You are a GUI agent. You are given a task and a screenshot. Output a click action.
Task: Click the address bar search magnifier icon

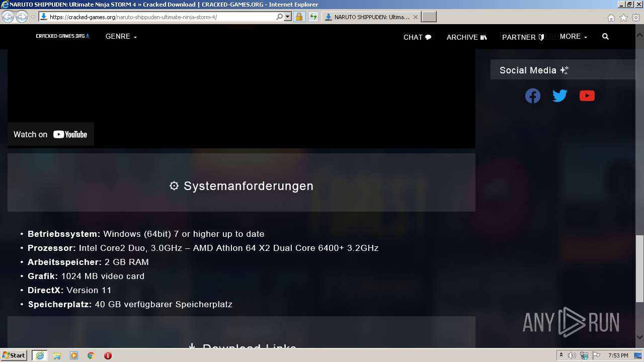click(x=280, y=17)
